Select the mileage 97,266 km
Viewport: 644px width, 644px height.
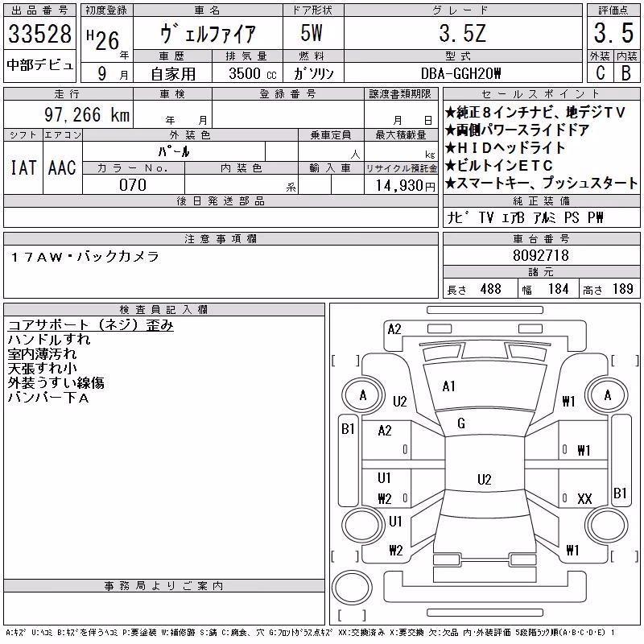(87, 114)
